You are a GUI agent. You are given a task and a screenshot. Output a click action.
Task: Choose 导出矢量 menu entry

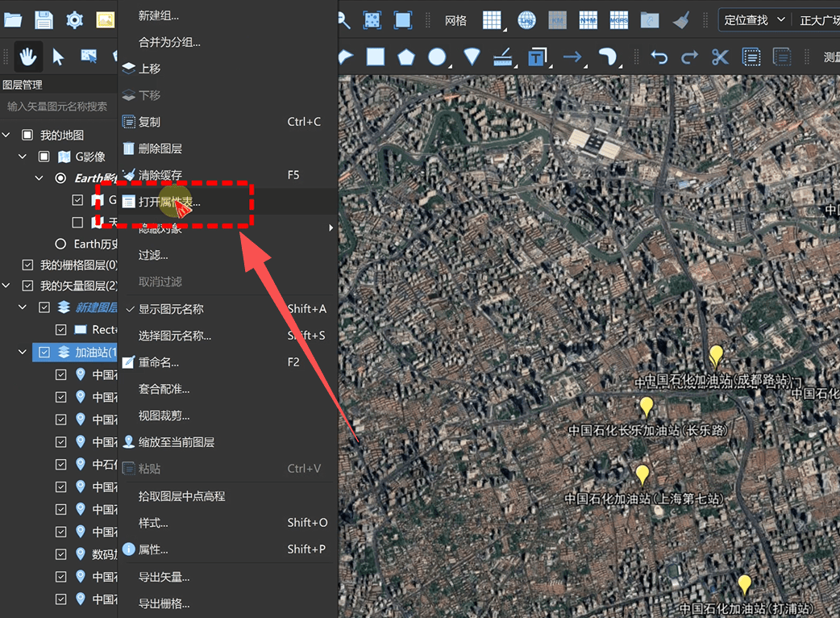tap(227, 578)
